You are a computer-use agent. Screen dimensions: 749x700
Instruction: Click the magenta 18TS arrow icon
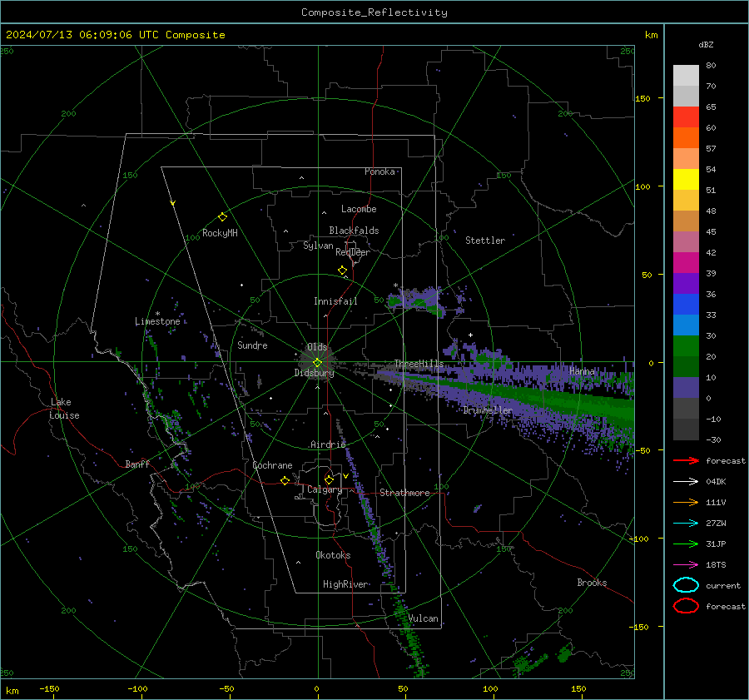pyautogui.click(x=686, y=565)
